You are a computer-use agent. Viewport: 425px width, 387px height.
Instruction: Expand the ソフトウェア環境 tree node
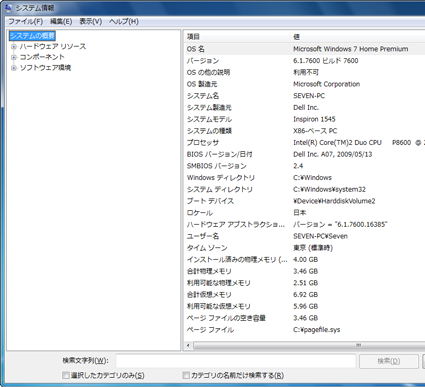[14, 68]
